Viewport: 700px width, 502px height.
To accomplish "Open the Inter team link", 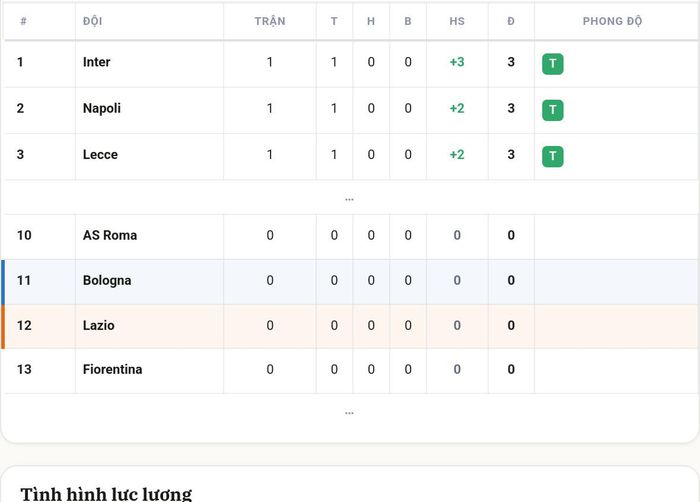I will [x=96, y=62].
